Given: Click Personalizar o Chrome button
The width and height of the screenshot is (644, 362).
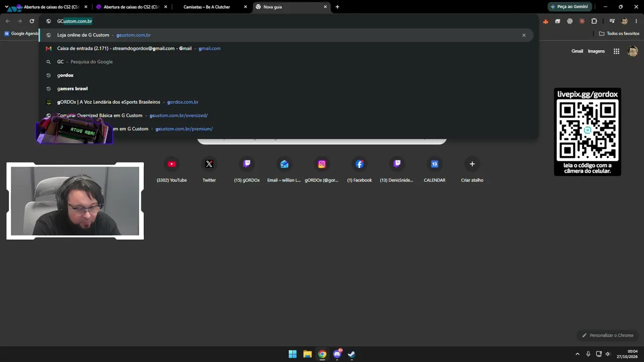Looking at the screenshot, I should 607,335.
